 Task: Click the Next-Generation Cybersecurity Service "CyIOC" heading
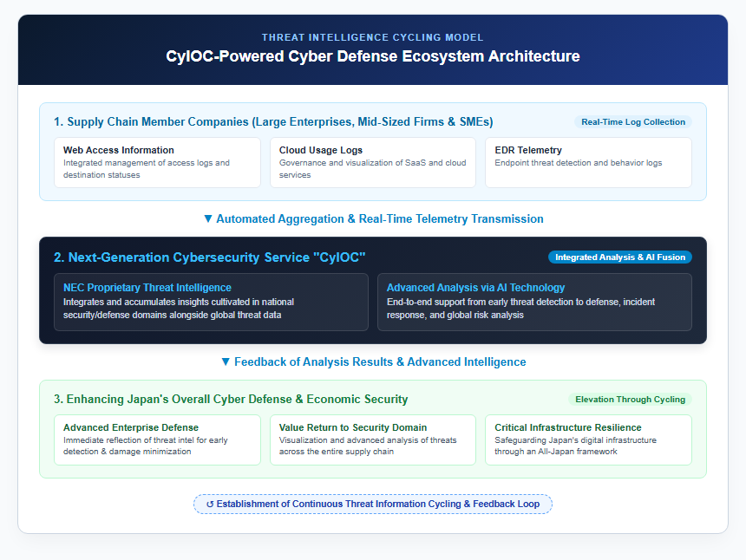(x=210, y=257)
